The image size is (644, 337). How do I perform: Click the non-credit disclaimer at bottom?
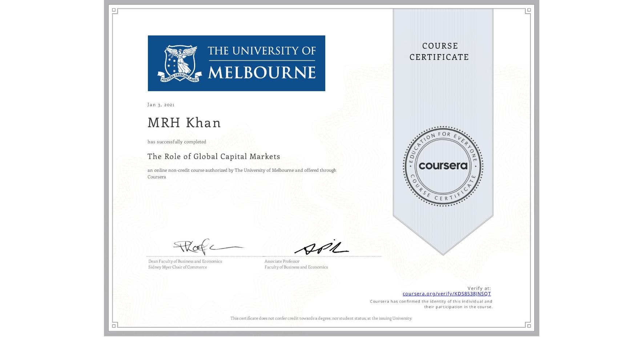(321, 318)
